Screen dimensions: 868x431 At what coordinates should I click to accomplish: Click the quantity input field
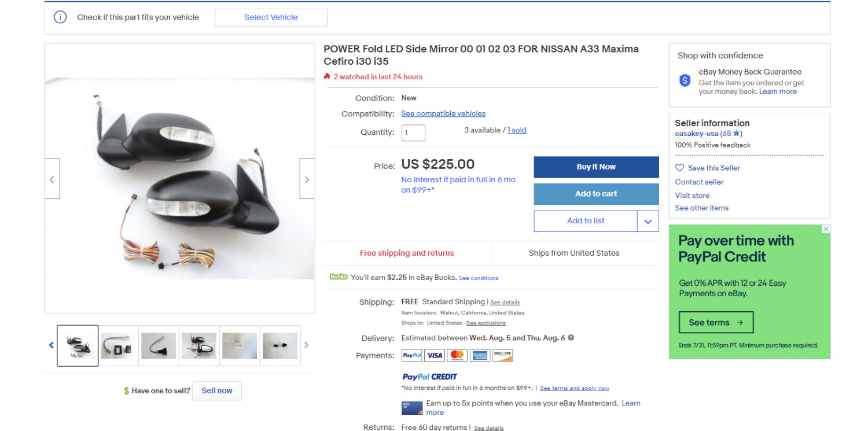tap(413, 132)
